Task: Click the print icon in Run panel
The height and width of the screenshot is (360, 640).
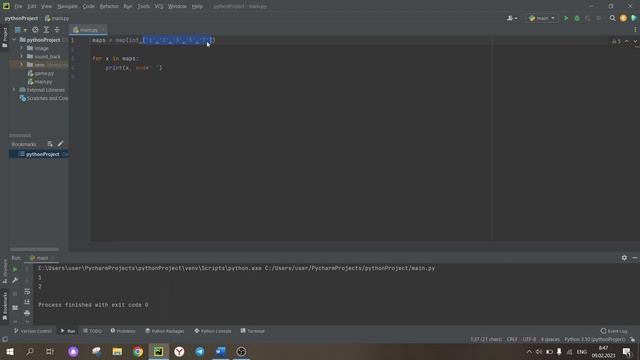Action: coord(27,313)
